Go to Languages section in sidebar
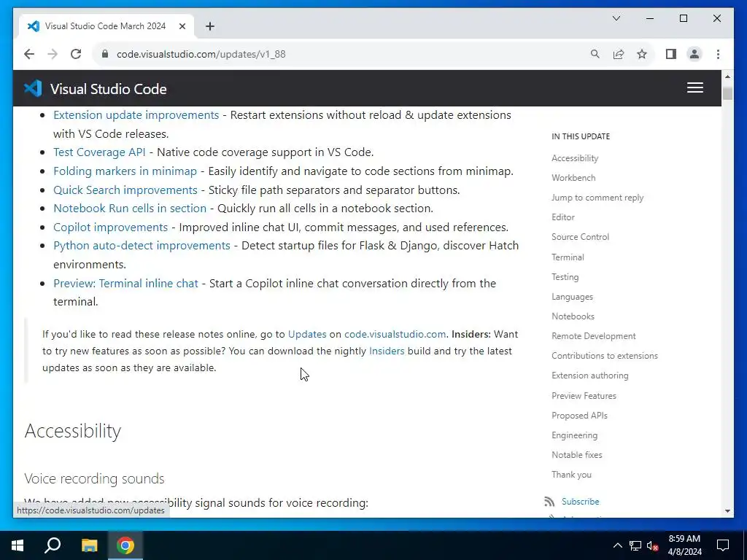 coord(572,297)
